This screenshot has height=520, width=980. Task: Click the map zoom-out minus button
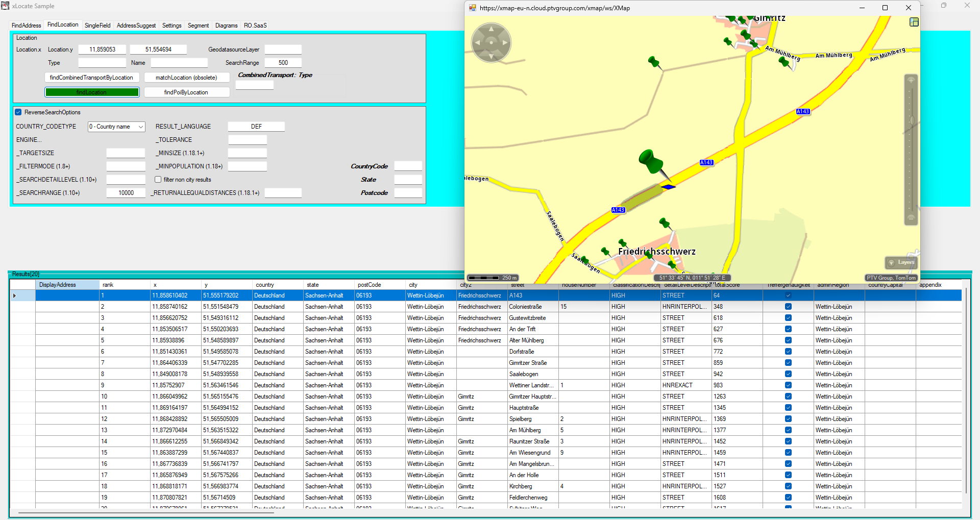pos(911,217)
